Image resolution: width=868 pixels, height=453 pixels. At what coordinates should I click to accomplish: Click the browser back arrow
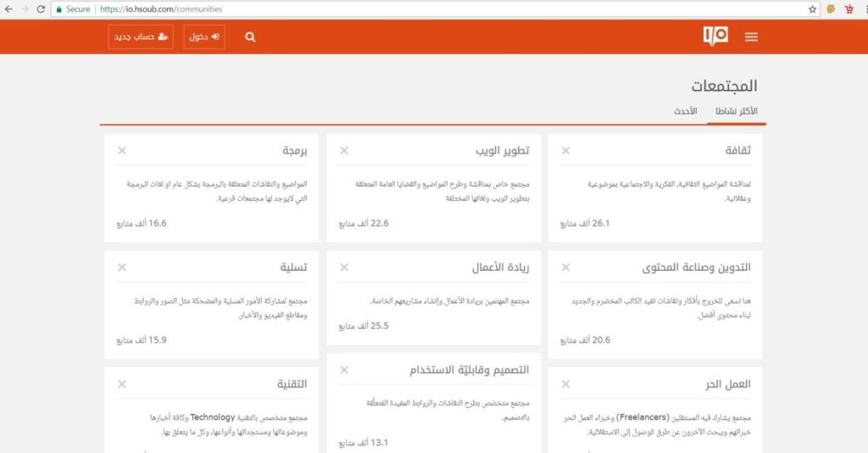tap(8, 9)
